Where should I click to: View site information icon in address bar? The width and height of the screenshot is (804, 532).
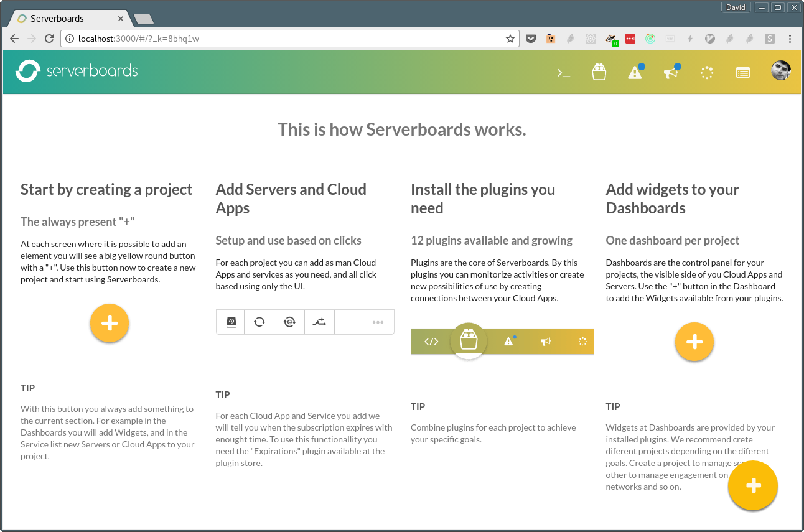70,39
